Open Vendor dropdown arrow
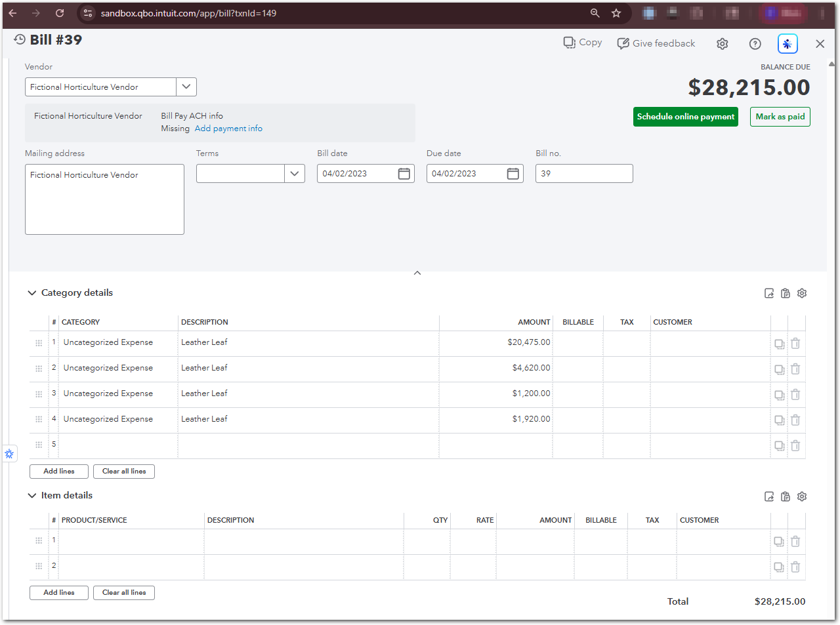This screenshot has height=625, width=840. pyautogui.click(x=186, y=87)
